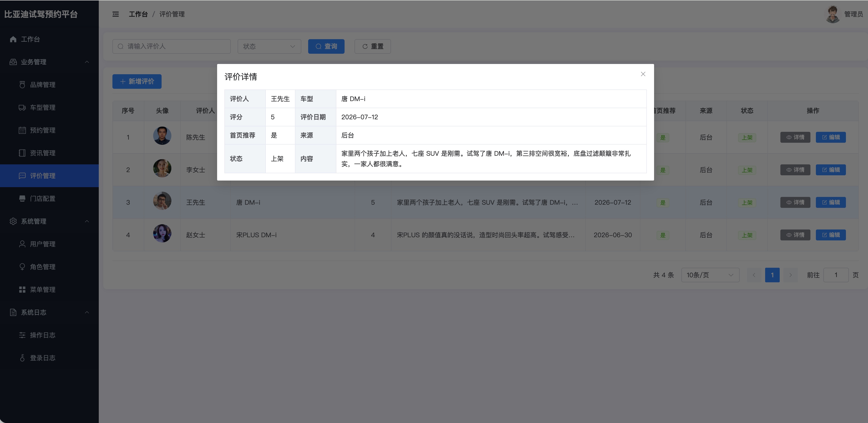This screenshot has height=423, width=868.
Task: Click the plus icon on 新增评价
Action: pos(123,82)
